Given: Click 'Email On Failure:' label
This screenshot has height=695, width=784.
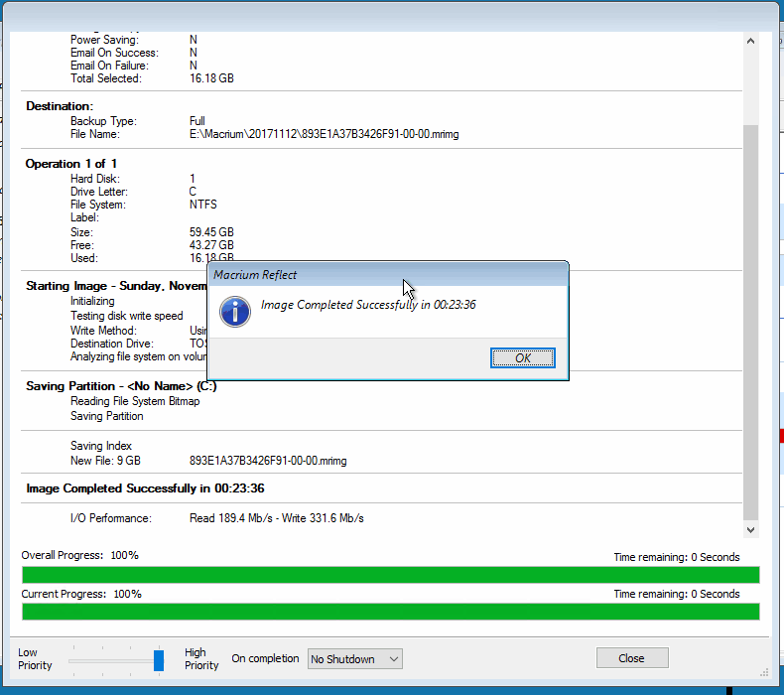Looking at the screenshot, I should click(109, 66).
